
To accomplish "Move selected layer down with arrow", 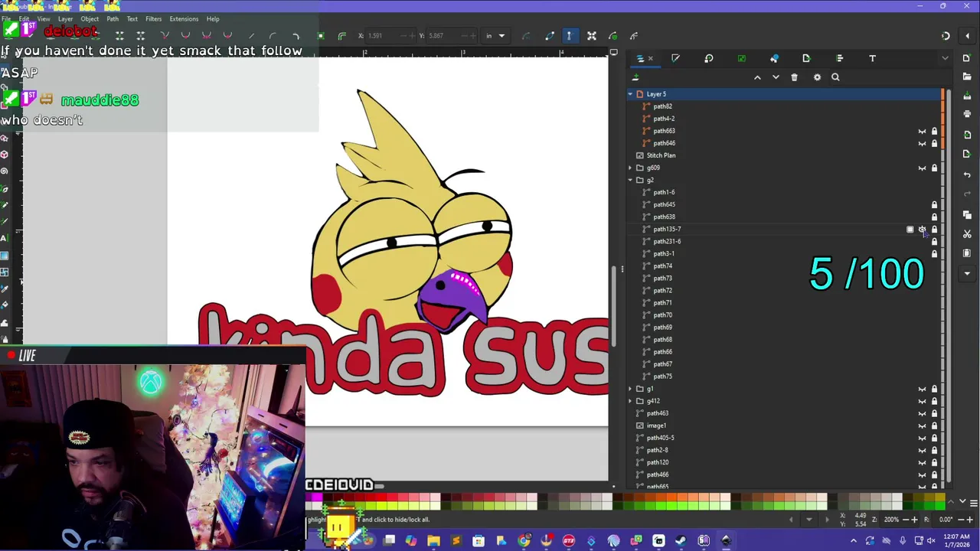I will point(776,77).
